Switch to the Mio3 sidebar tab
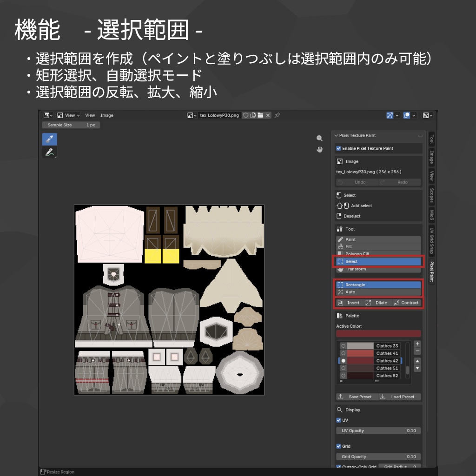This screenshot has height=476, width=476. tap(431, 215)
